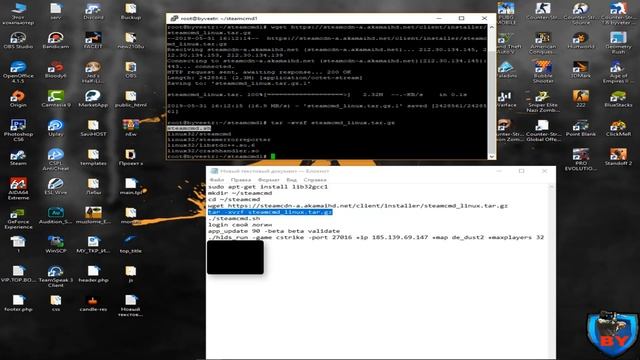Click the ClickMeR desktop icon
This screenshot has height=360, width=640.
tap(618, 128)
